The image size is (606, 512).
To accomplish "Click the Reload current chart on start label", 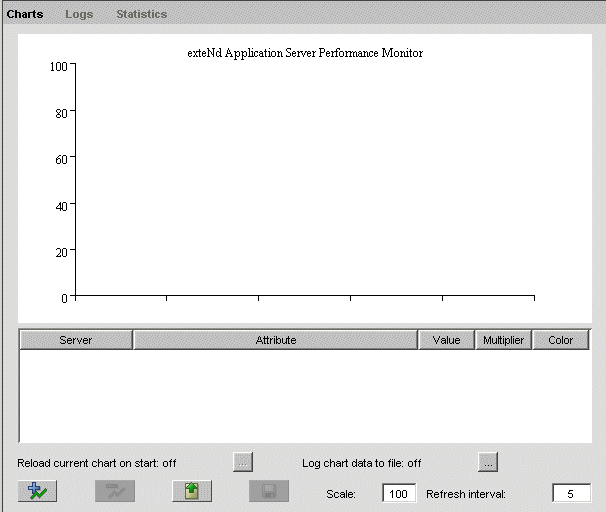I will point(97,463).
